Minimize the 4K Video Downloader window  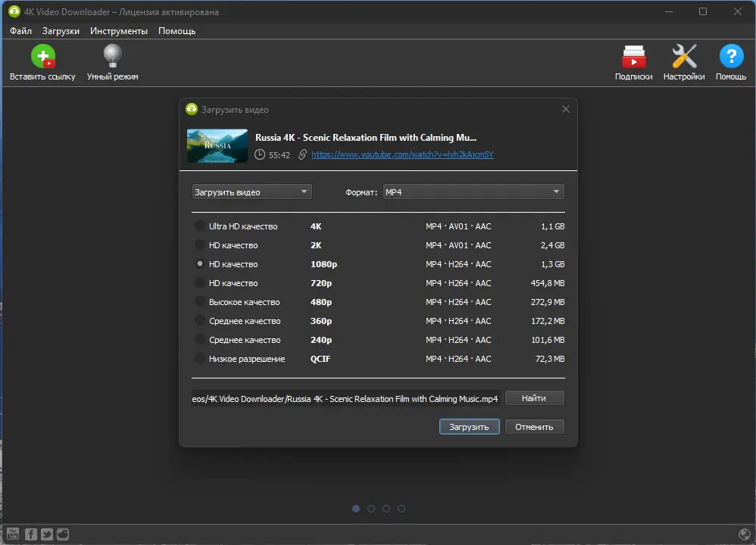coord(669,11)
